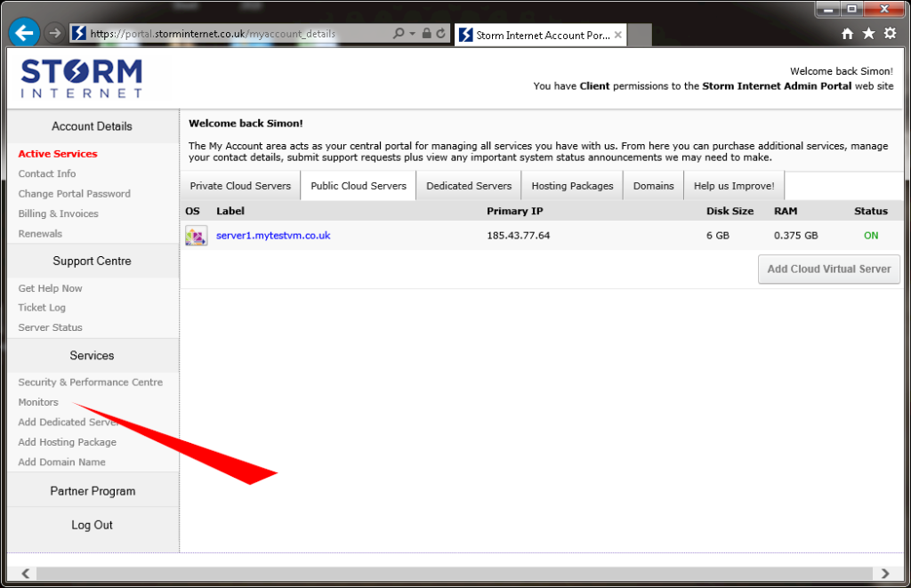Open the Partner Program section
The width and height of the screenshot is (911, 588).
tap(93, 492)
